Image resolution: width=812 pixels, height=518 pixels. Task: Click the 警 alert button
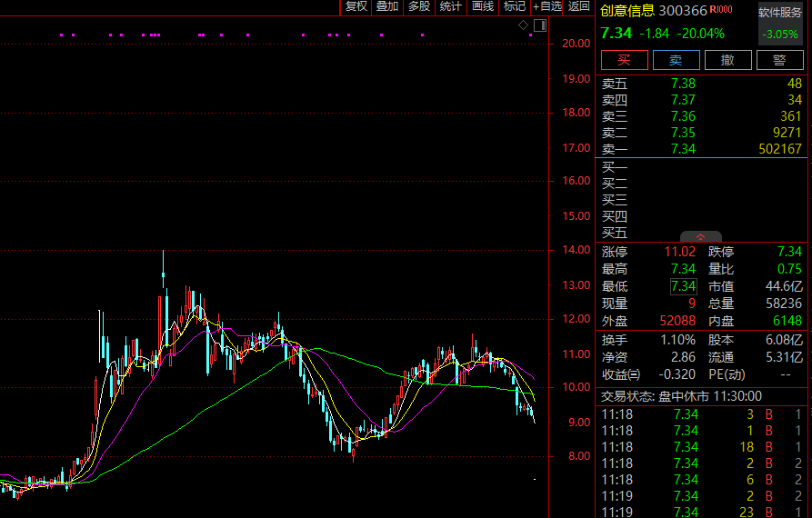779,60
